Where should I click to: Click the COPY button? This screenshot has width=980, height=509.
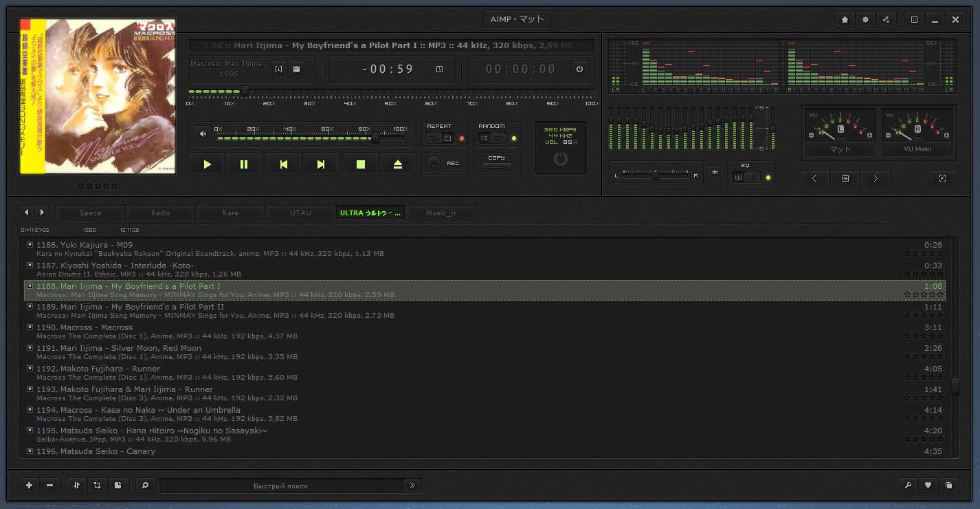click(x=496, y=166)
